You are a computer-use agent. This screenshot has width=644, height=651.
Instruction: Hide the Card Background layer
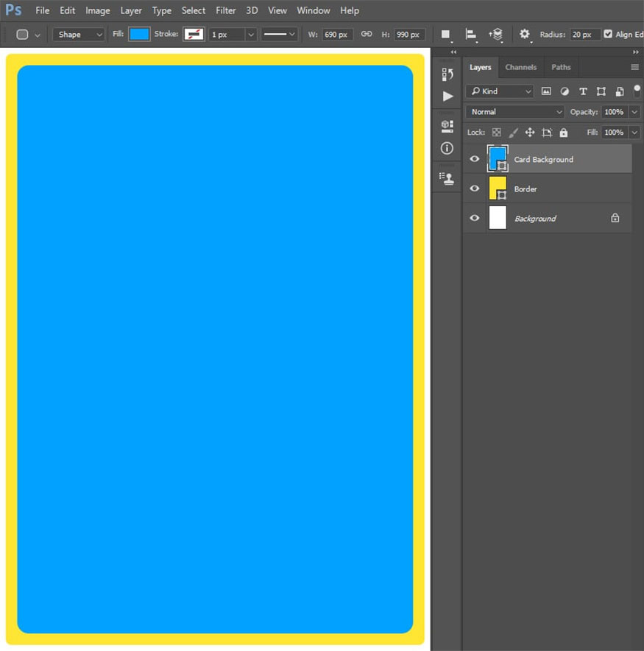pos(475,159)
